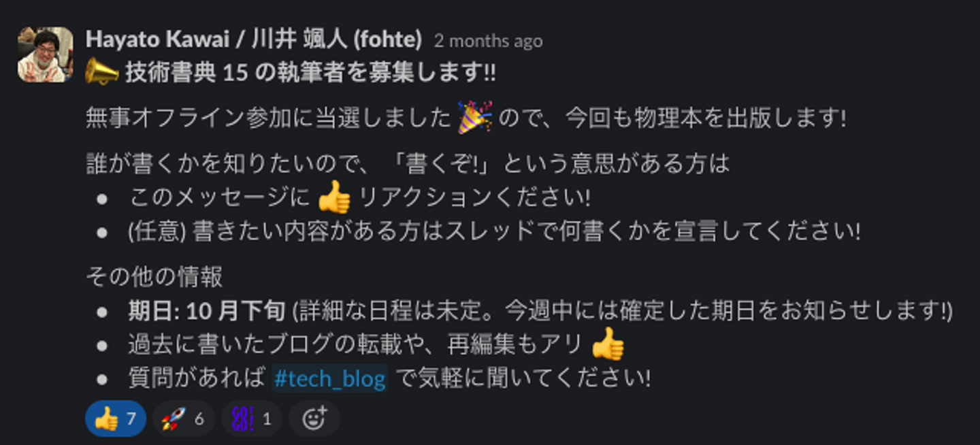Toggle the thumbs-up reaction with 7 votes
The height and width of the screenshot is (445, 980).
[x=115, y=418]
